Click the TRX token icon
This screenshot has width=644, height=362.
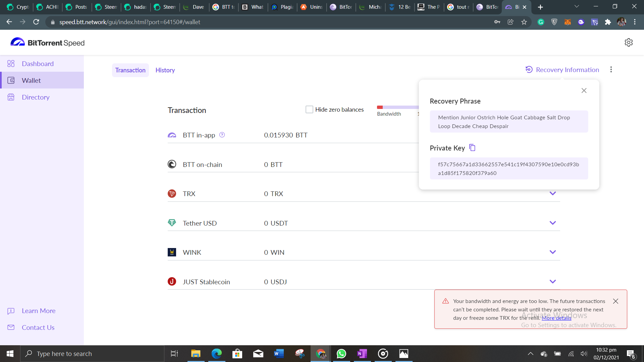tap(172, 193)
